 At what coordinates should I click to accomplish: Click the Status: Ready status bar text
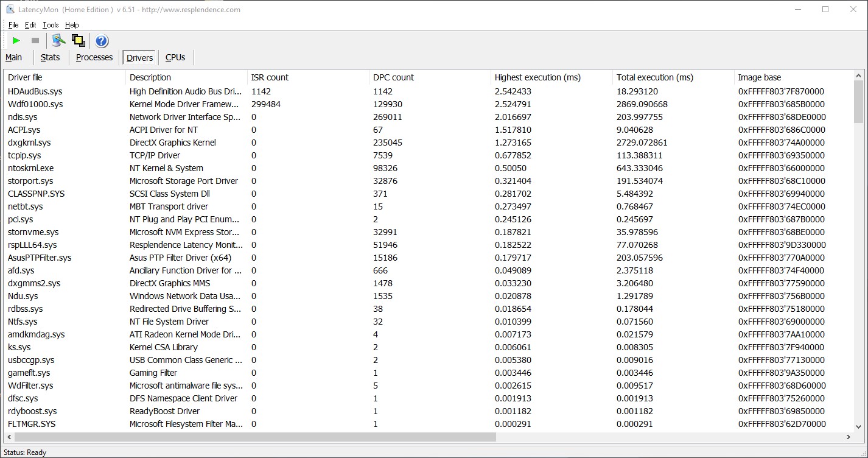point(25,453)
